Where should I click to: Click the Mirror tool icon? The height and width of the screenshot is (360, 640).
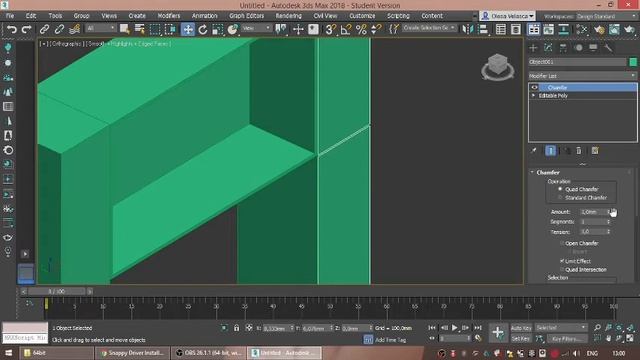coord(468,29)
